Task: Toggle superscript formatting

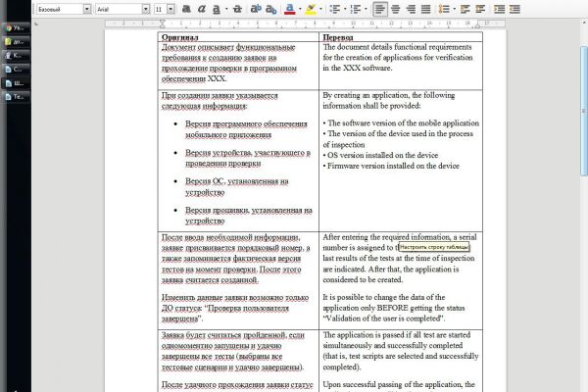Action: [256, 9]
